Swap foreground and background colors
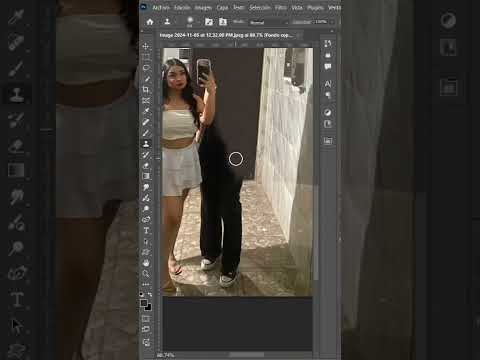Screen dimensions: 480x360 pyautogui.click(x=150, y=295)
